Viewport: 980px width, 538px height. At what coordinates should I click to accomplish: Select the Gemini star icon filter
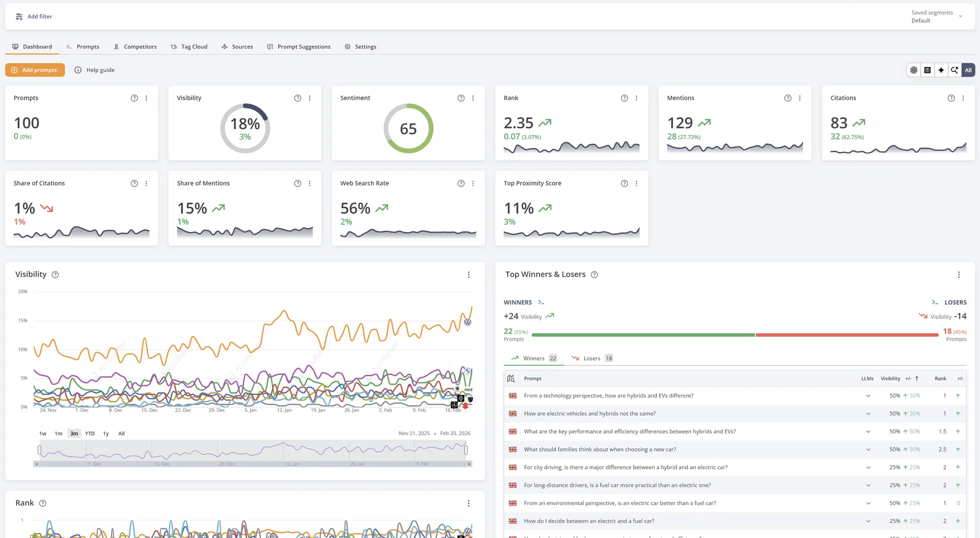tap(941, 70)
